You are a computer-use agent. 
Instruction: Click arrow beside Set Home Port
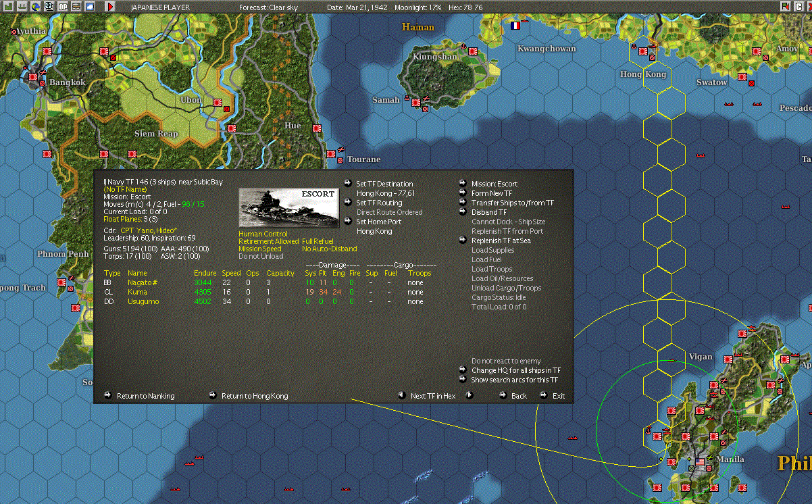(348, 221)
